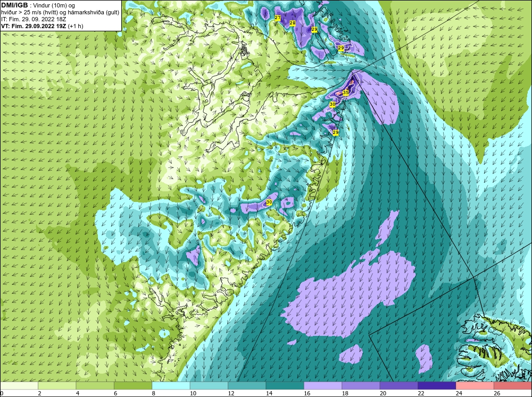Click the legend scale value 0
This screenshot has height=397, width=532.
(x=2, y=393)
